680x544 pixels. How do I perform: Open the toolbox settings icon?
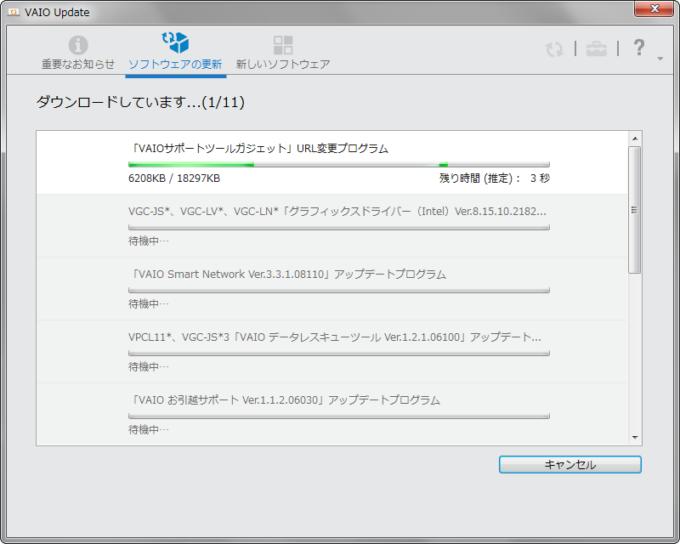[596, 48]
